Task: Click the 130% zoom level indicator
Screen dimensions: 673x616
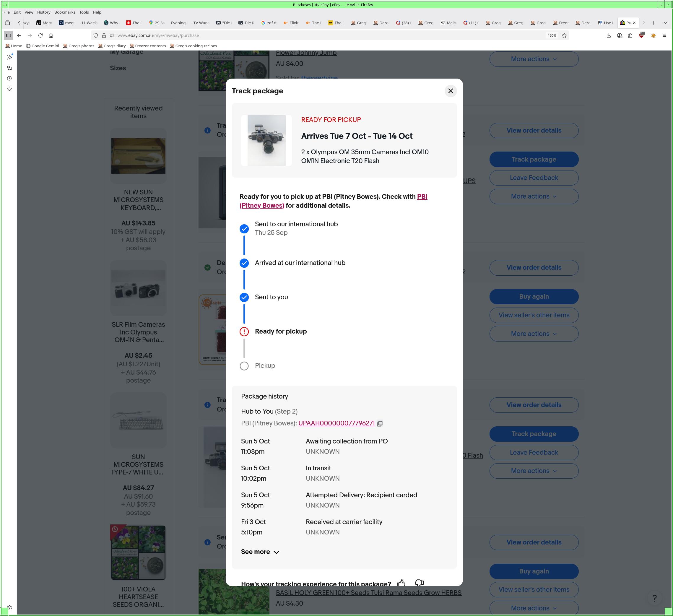Action: (x=552, y=35)
